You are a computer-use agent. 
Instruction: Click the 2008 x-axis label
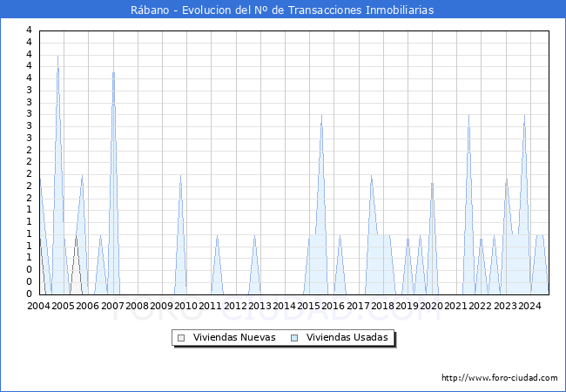[137, 306]
